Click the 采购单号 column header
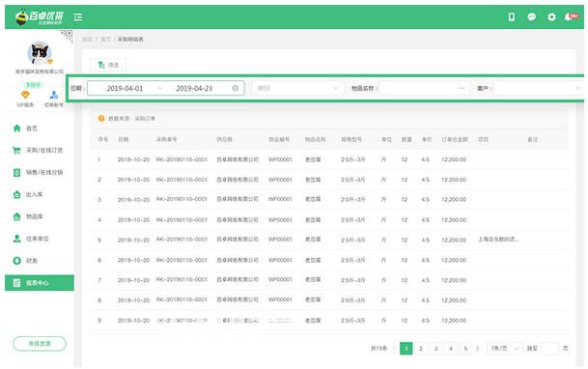 pyautogui.click(x=166, y=139)
